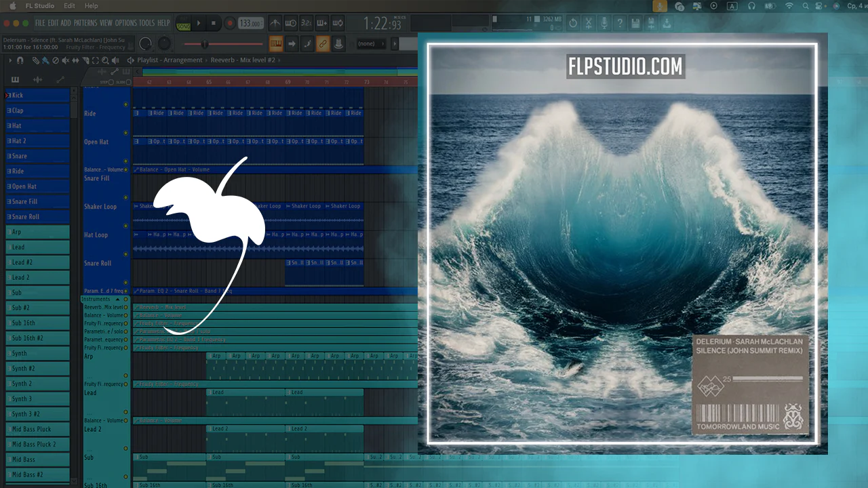This screenshot has height=488, width=868.
Task: Open the TOOLS menu
Action: pyautogui.click(x=147, y=23)
